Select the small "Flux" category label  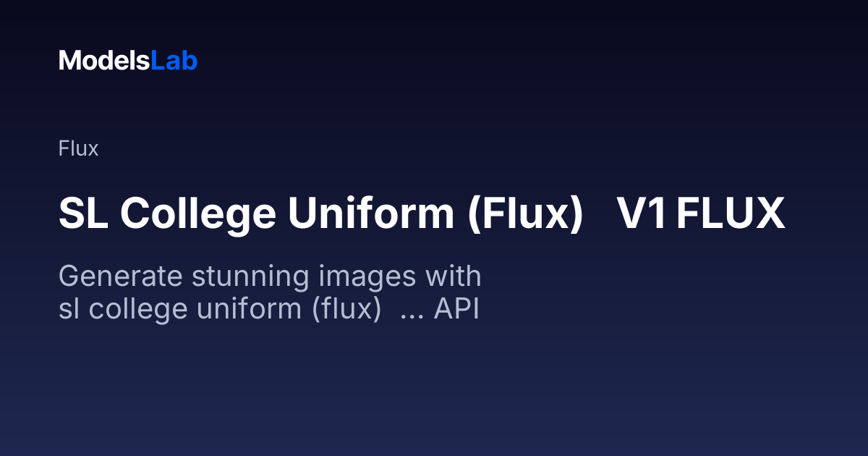(78, 149)
